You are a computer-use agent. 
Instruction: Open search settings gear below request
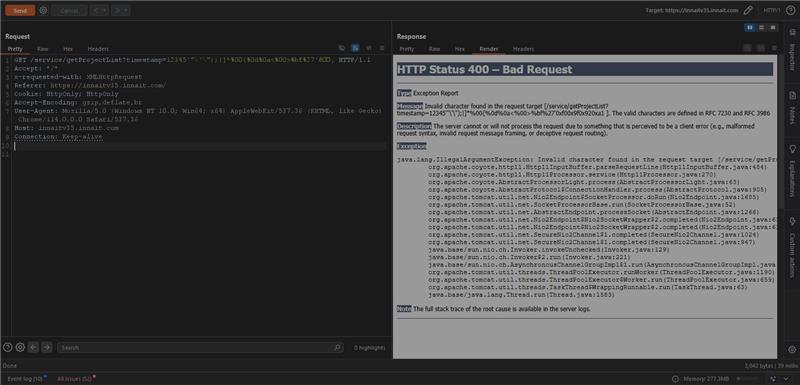(x=20, y=347)
